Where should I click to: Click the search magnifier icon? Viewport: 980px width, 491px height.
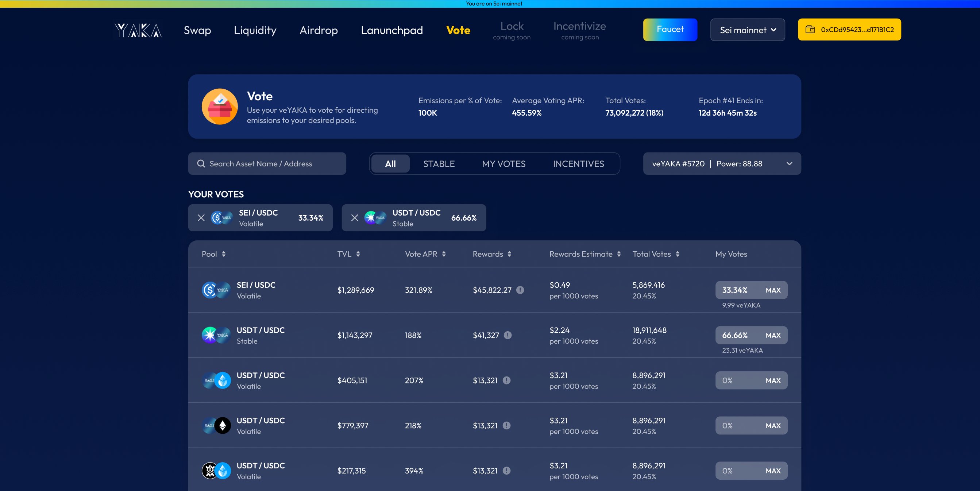201,163
